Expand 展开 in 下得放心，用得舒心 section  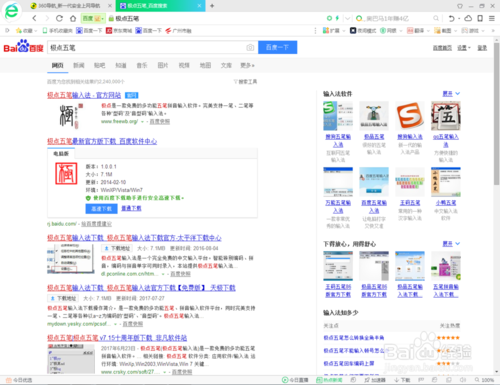click(451, 244)
